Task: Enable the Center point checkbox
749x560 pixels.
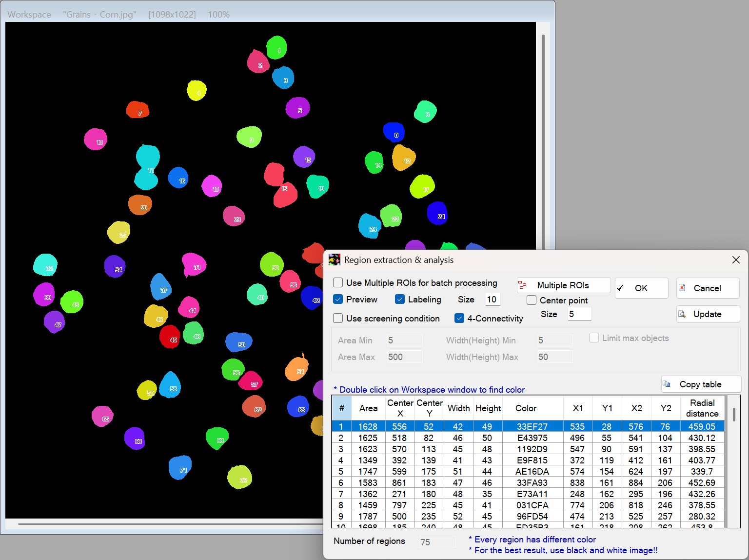Action: click(532, 300)
